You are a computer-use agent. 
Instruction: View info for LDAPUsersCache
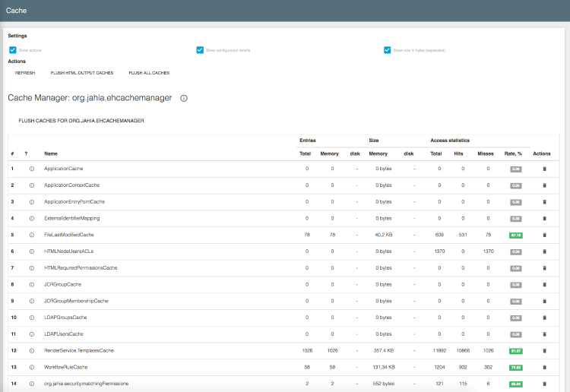32,334
